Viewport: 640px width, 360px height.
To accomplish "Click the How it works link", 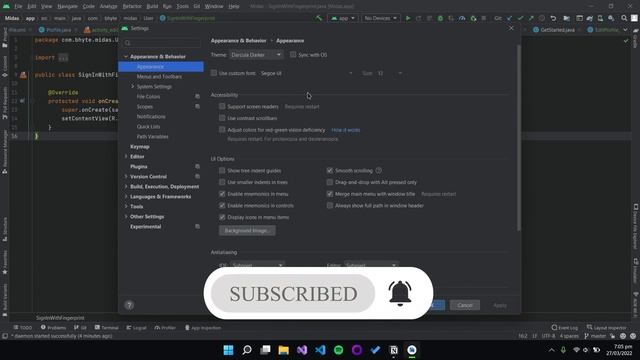I will 346,130.
